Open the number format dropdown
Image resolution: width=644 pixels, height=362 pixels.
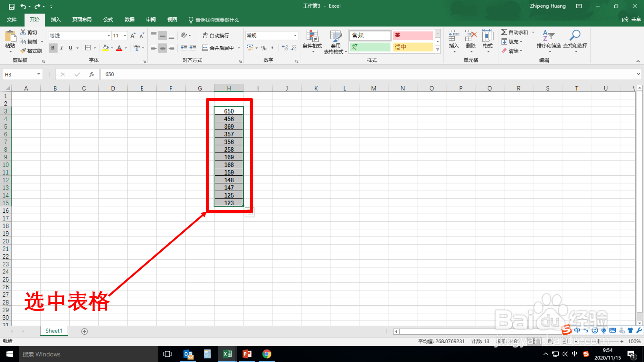click(295, 36)
